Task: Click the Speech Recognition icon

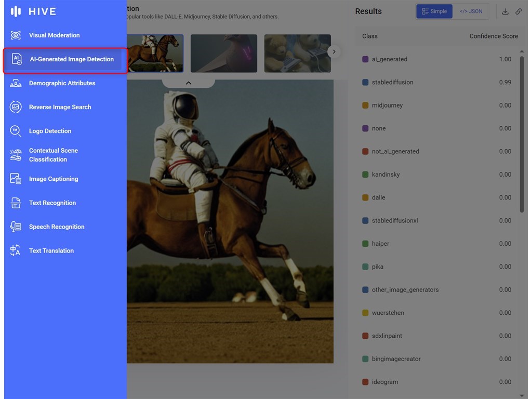Action: click(16, 227)
